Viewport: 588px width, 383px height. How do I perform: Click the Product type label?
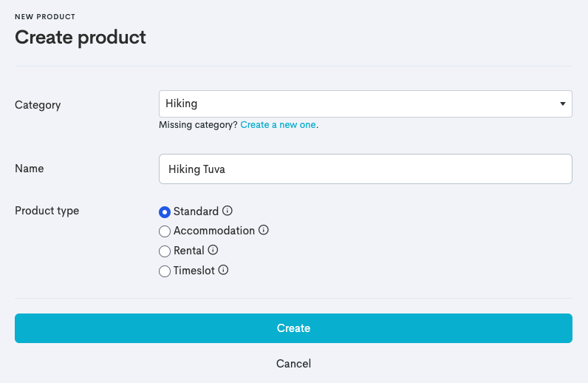click(47, 211)
